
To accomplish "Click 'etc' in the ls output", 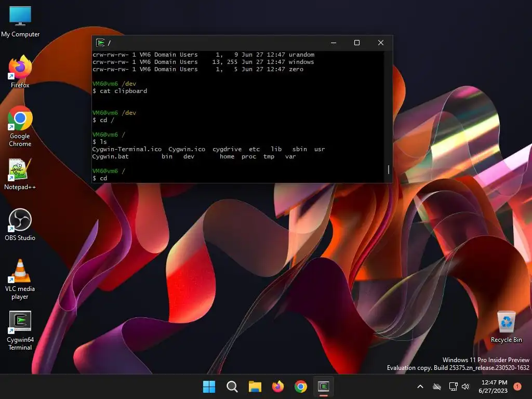I will (254, 149).
